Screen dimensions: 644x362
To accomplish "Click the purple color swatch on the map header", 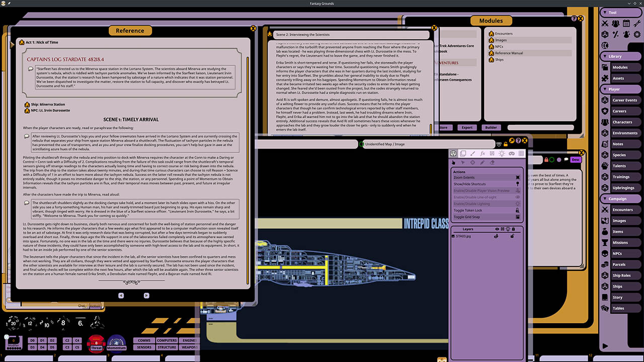I will click(559, 160).
